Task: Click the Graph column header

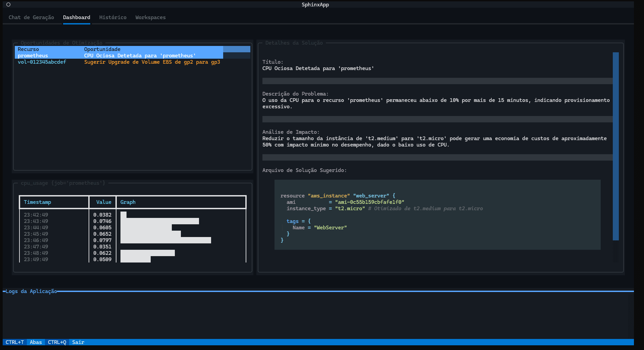Action: 128,202
